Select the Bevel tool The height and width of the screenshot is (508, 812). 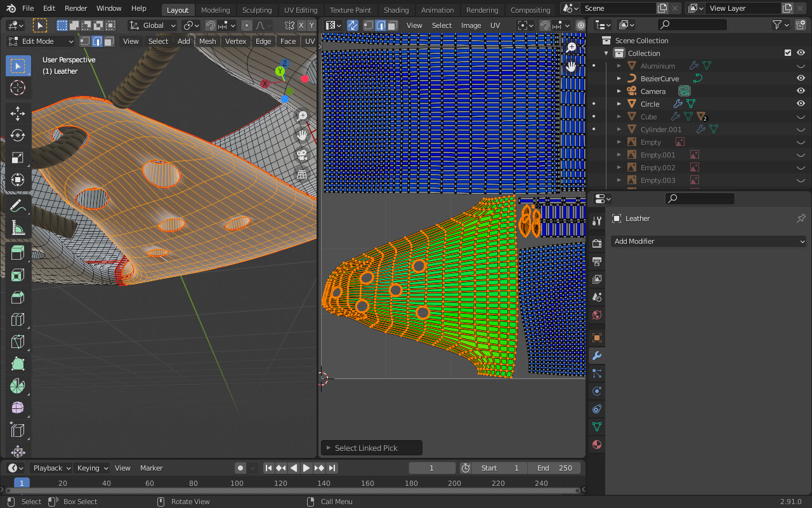click(x=18, y=298)
